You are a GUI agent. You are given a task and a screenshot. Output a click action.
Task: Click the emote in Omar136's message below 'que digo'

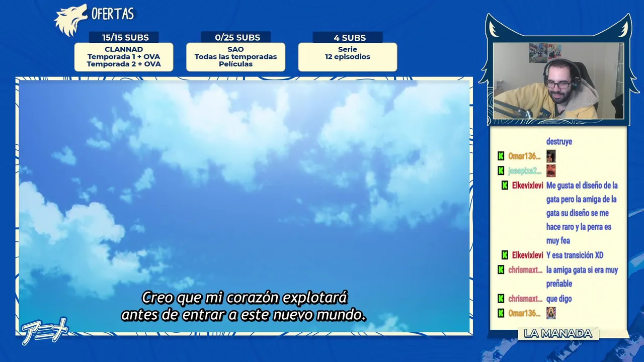pyautogui.click(x=551, y=313)
